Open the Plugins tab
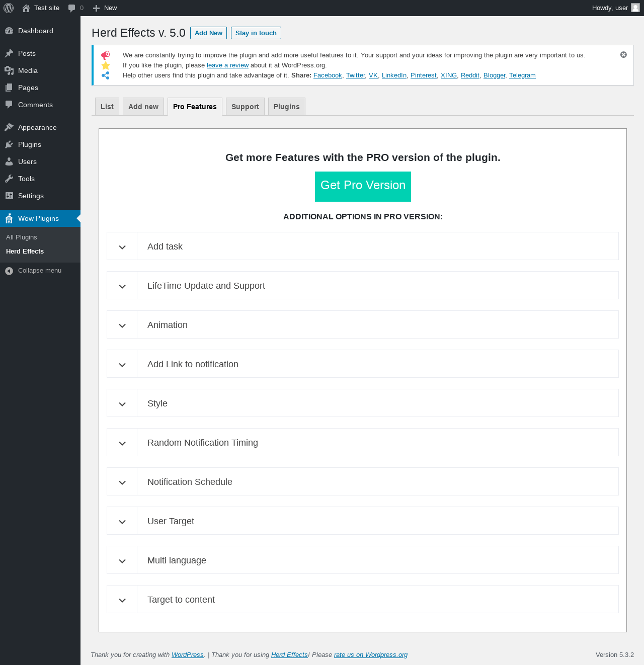 click(287, 107)
